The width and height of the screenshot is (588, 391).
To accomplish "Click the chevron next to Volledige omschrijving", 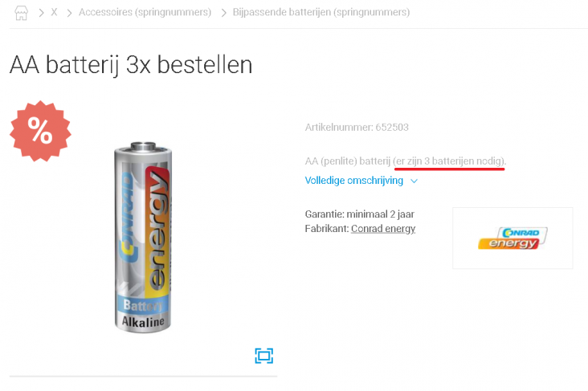I will tap(414, 181).
